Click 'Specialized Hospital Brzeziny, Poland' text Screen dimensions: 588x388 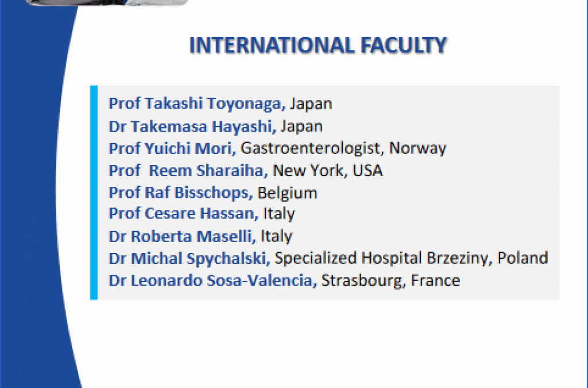point(411,258)
